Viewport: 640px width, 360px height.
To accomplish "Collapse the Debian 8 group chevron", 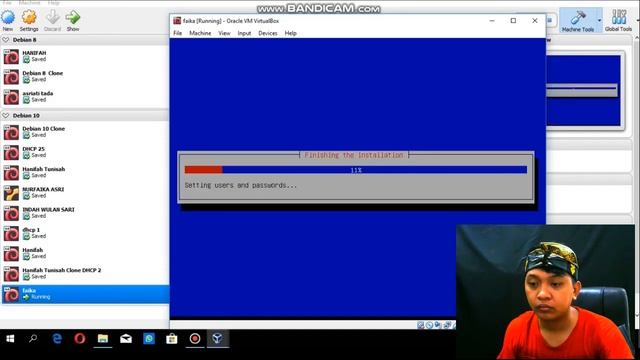I will (6, 40).
